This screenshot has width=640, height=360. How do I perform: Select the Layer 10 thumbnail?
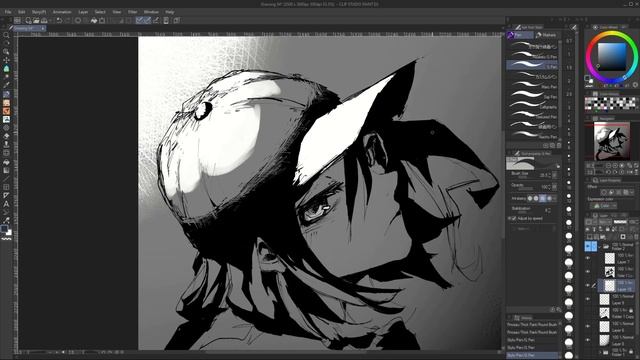click(x=609, y=285)
